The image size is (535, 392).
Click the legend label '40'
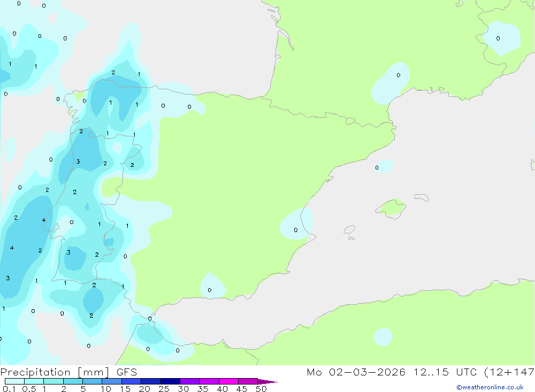tap(223, 389)
